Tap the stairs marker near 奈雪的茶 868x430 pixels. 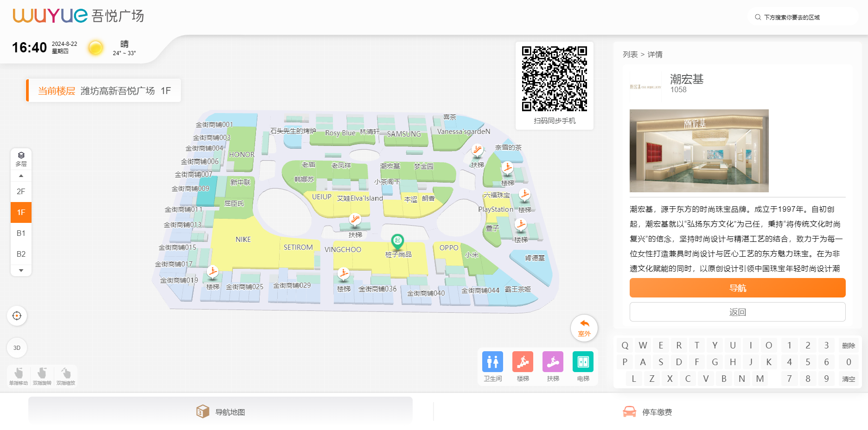pos(507,169)
